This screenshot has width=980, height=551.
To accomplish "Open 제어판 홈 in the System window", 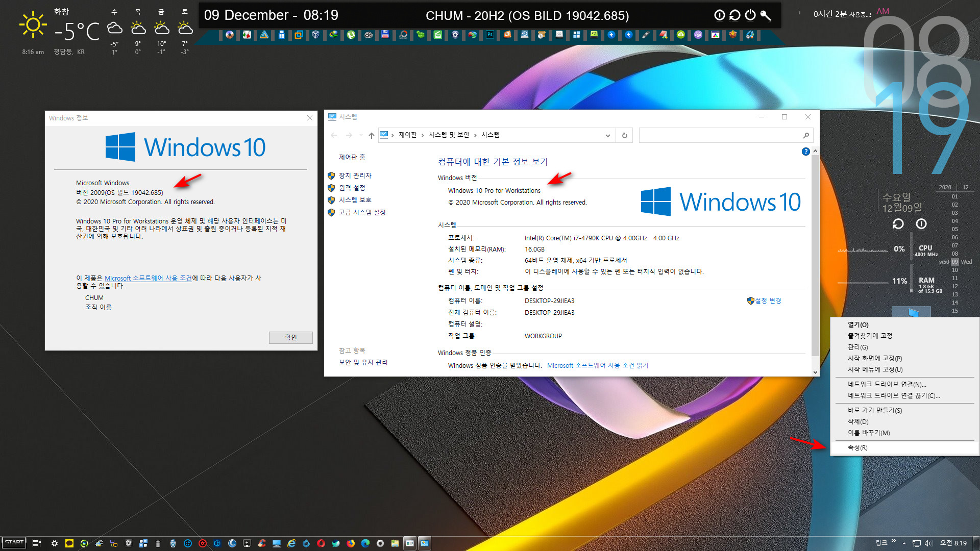I will pos(352,157).
